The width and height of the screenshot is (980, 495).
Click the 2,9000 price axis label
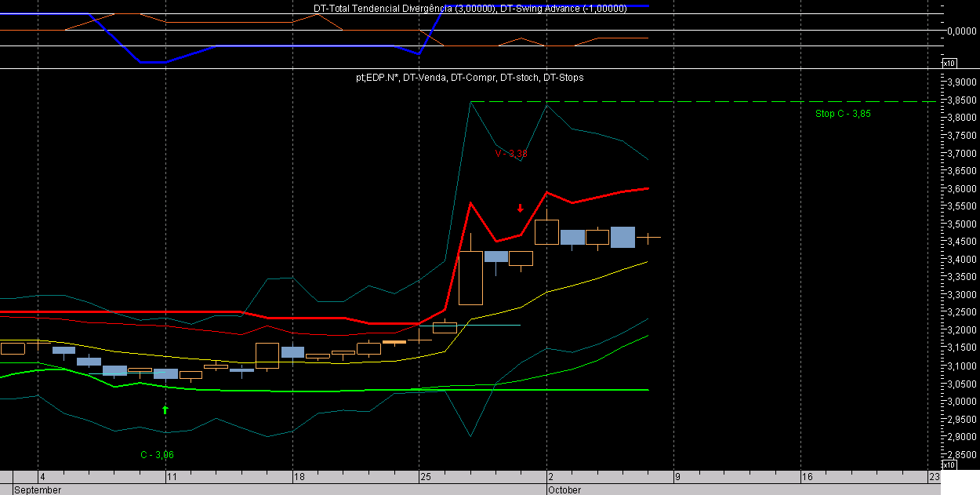coord(960,437)
